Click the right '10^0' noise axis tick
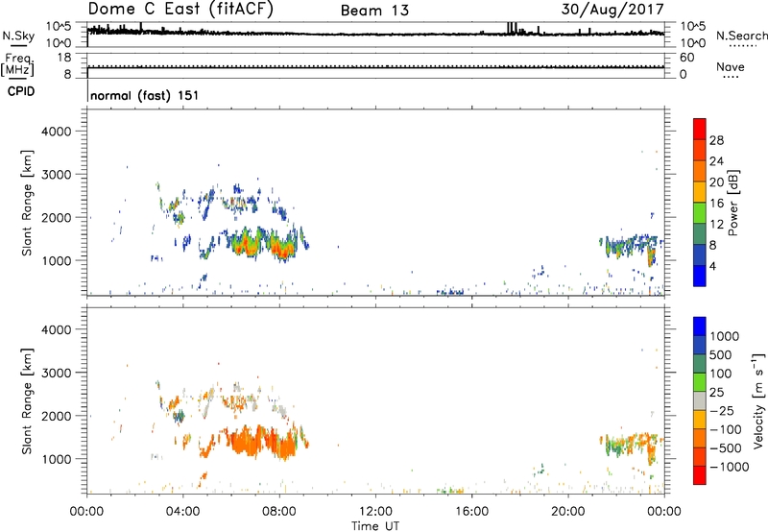This screenshot has width=768, height=532. 693,43
